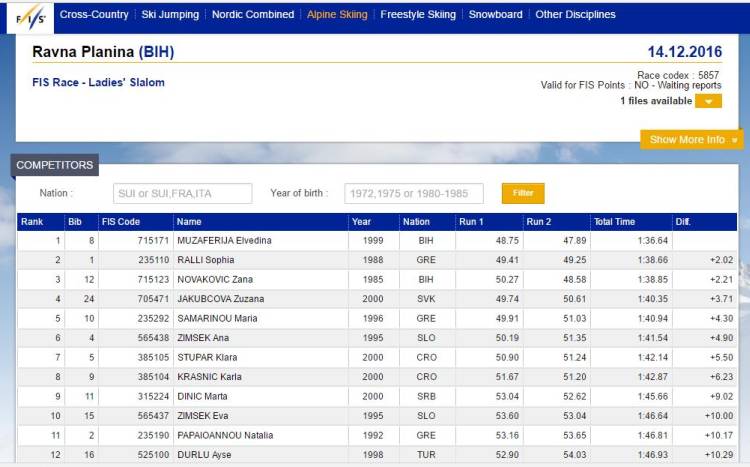Open the Ski Jumping discipline tab

[170, 15]
